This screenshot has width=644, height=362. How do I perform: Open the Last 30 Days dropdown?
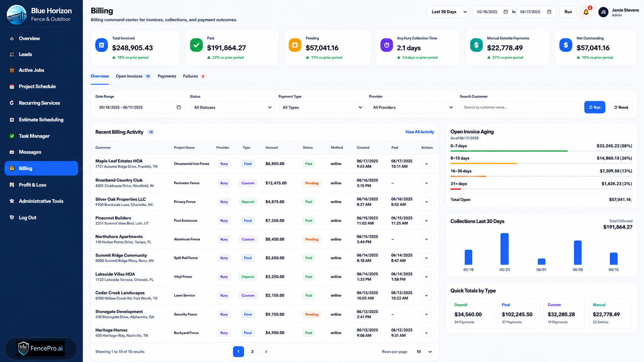pos(448,12)
